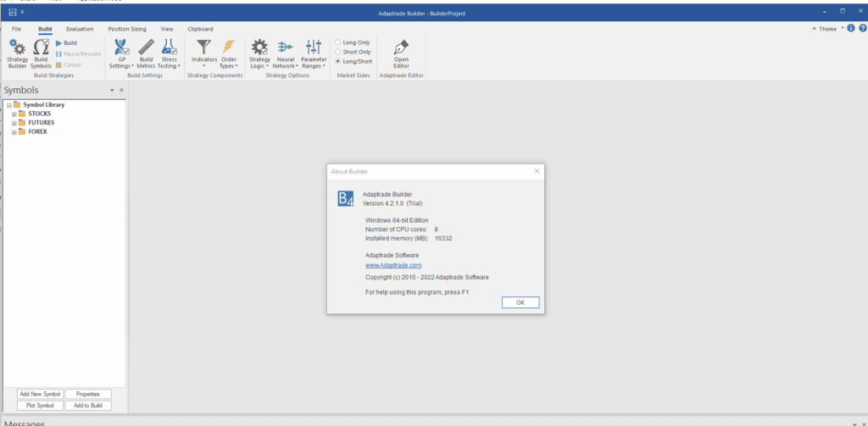Click Add New Symbol button
Viewport: 868px width, 426px height.
tap(40, 394)
